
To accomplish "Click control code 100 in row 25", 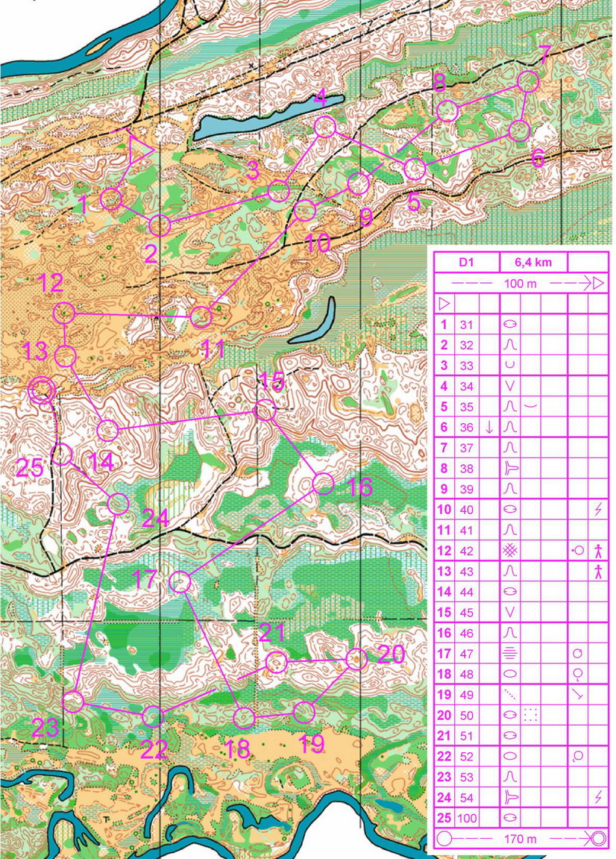I will [467, 818].
